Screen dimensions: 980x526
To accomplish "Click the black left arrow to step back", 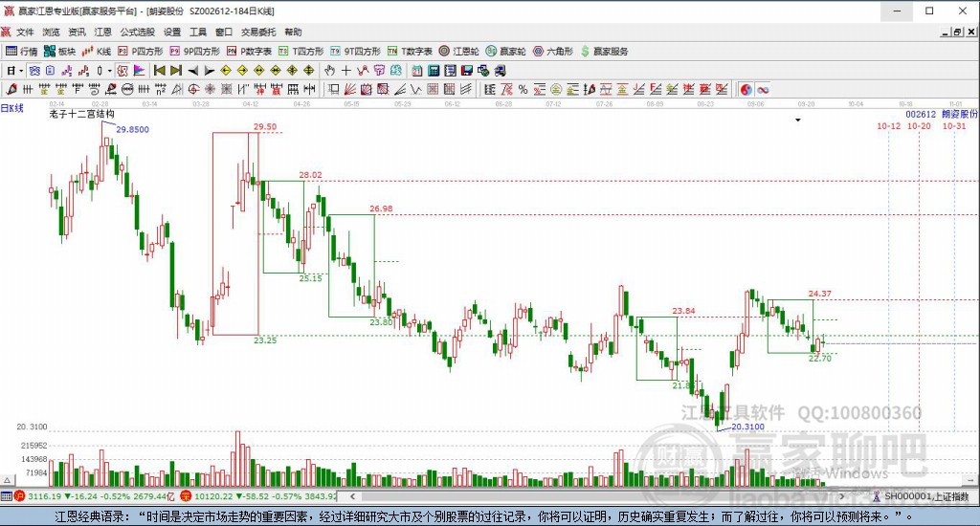I will tap(193, 71).
